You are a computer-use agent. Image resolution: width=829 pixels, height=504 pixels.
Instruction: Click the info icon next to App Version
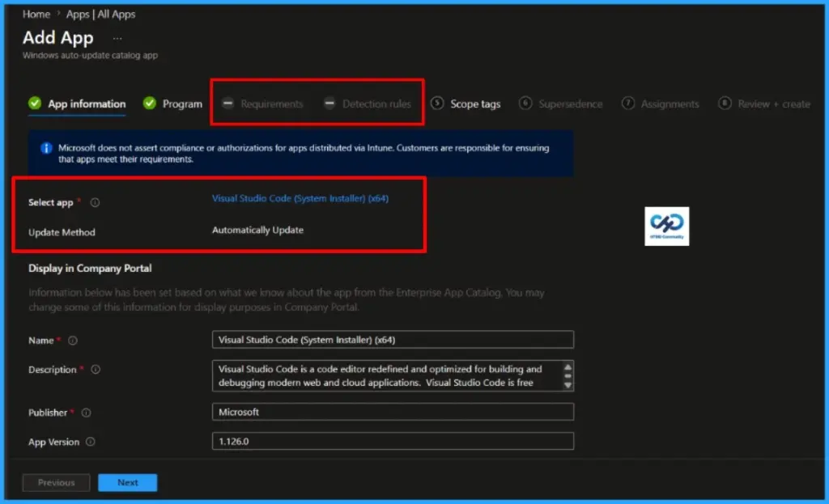click(x=91, y=442)
